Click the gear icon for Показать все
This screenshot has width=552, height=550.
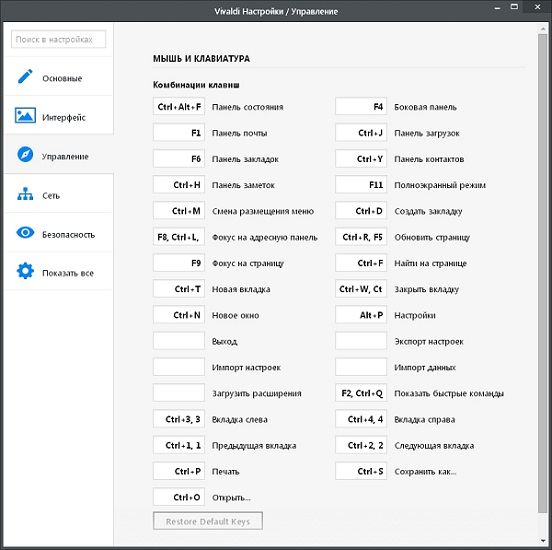pyautogui.click(x=25, y=271)
